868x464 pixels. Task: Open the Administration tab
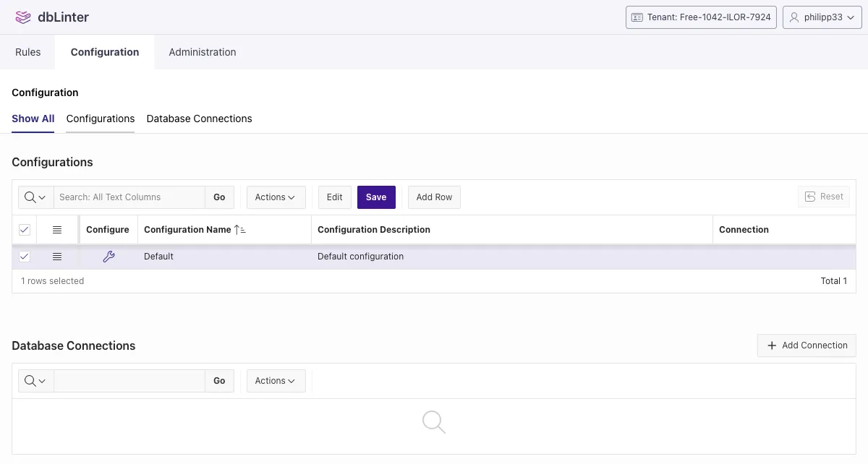(203, 52)
